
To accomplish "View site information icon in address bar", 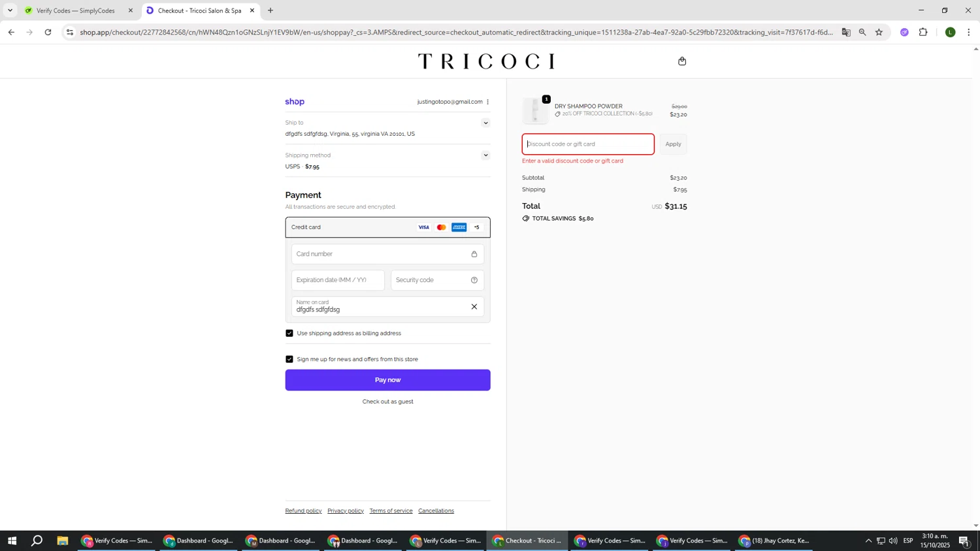I will tap(70, 32).
